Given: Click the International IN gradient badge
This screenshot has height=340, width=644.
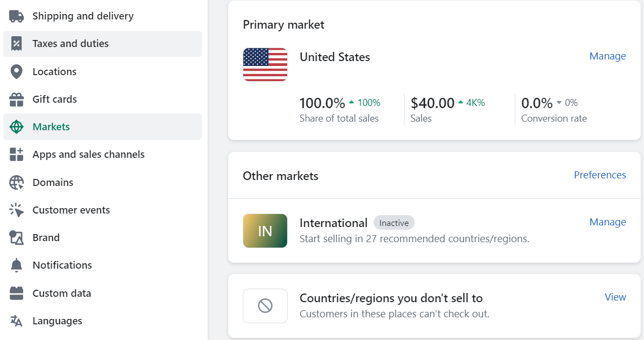Looking at the screenshot, I should click(x=265, y=231).
